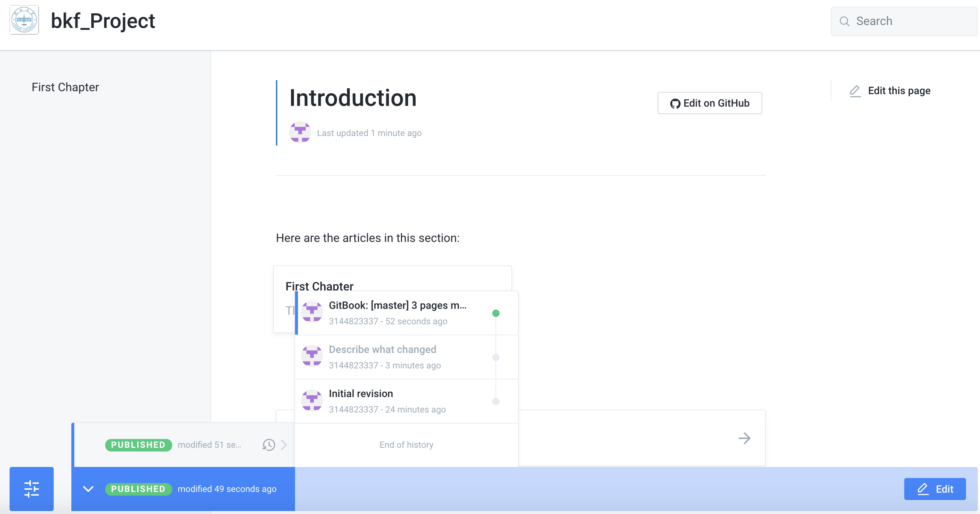Click the revision history clock icon
Image resolution: width=980 pixels, height=514 pixels.
[269, 445]
